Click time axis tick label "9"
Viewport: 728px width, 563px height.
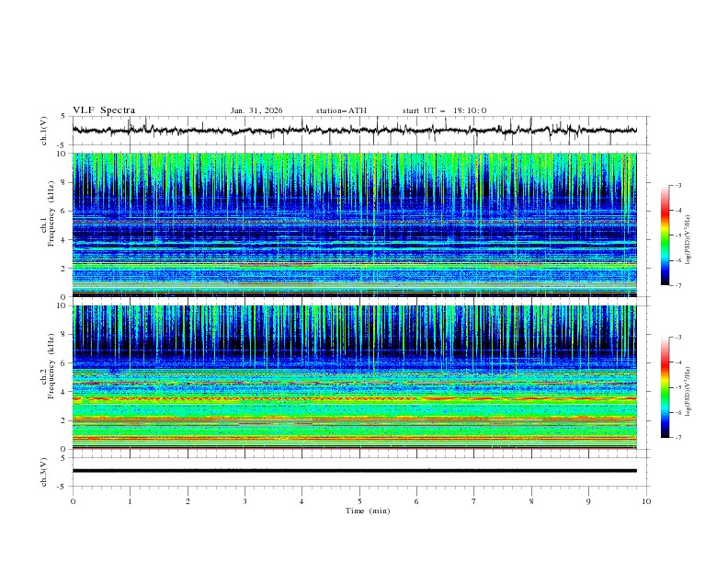pos(588,501)
